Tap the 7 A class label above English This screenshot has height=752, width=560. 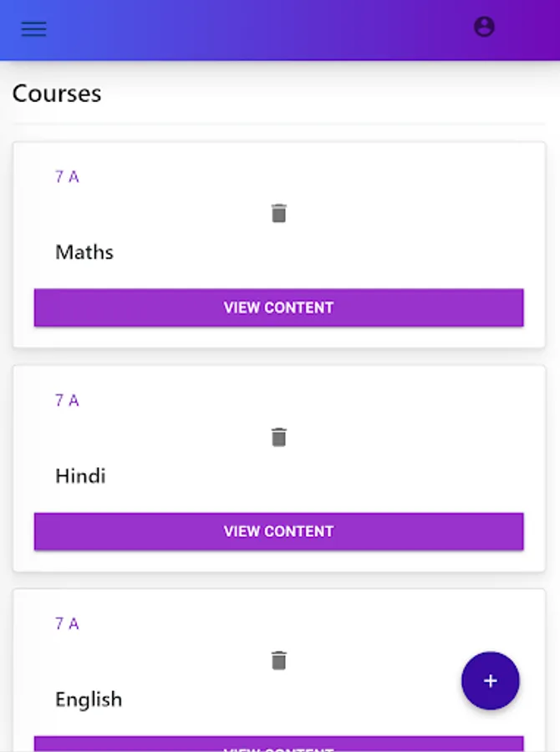(x=67, y=623)
